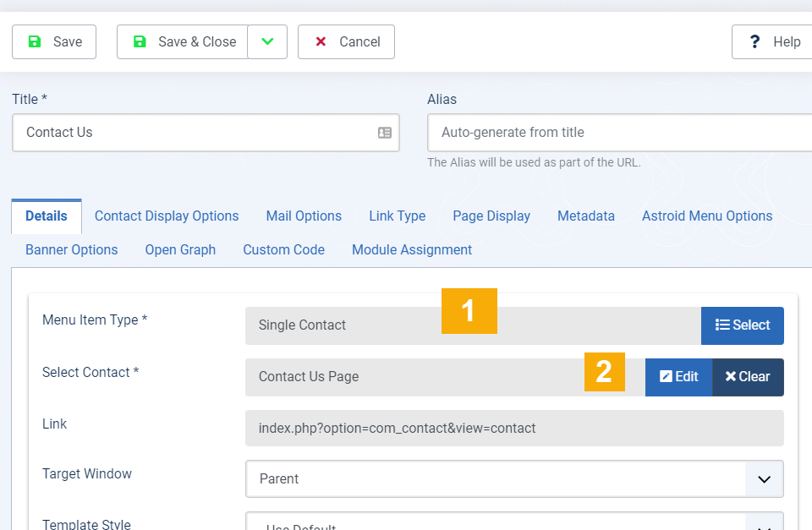Open the Help button
The width and height of the screenshot is (812, 530).
point(774,42)
